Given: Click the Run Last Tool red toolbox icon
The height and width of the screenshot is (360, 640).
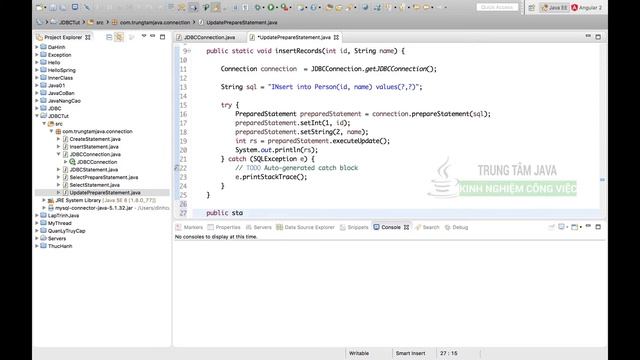Looking at the screenshot, I should (x=284, y=7).
